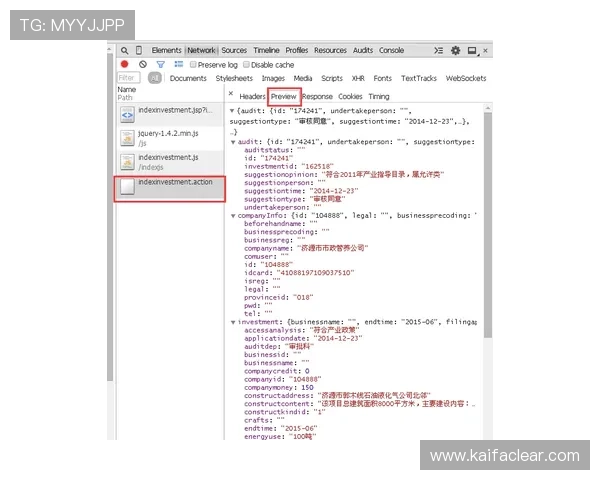Filter requests by TextTracks
The width and height of the screenshot is (600, 480).
pos(419,78)
